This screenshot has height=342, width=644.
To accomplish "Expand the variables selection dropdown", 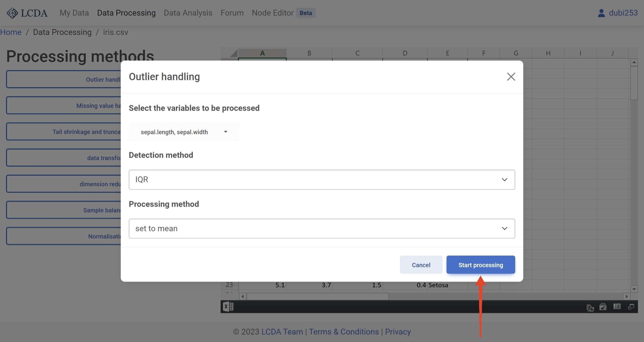I will 184,132.
